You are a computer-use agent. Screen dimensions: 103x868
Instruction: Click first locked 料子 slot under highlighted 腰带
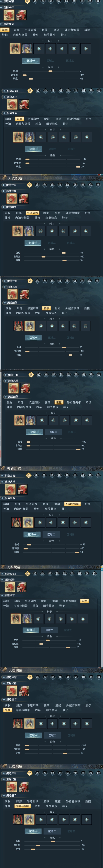tap(41, 326)
